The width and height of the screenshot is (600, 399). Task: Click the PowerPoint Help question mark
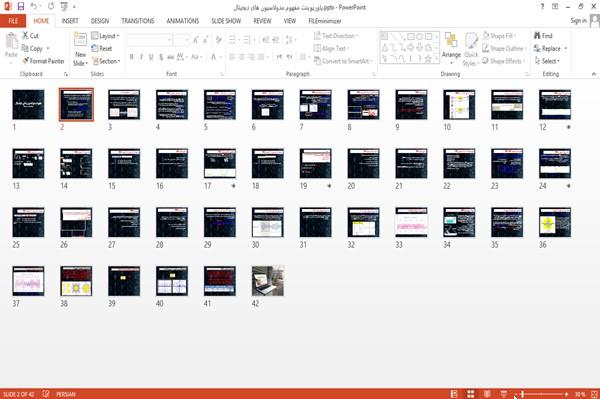click(542, 7)
